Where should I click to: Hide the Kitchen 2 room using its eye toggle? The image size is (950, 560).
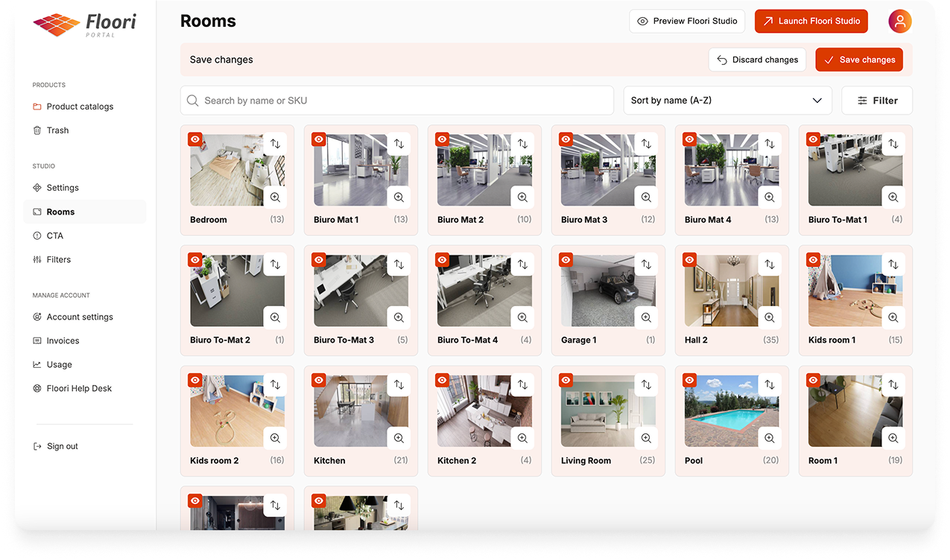[x=442, y=380]
